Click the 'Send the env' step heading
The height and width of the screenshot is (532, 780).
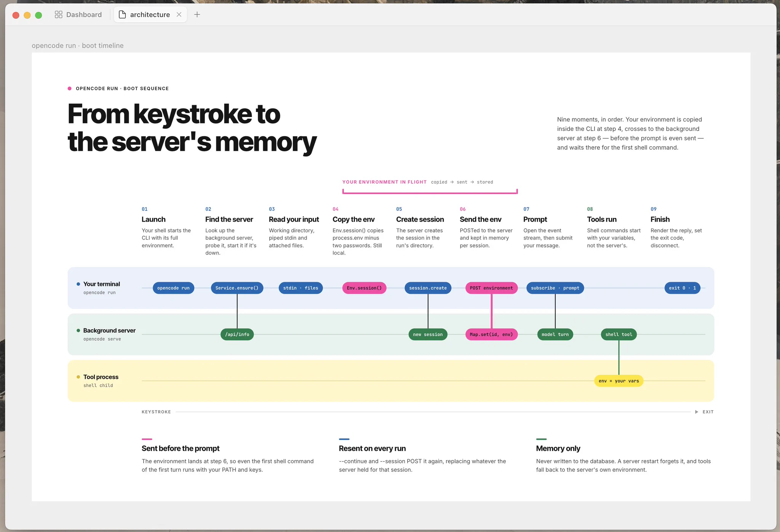[480, 219]
